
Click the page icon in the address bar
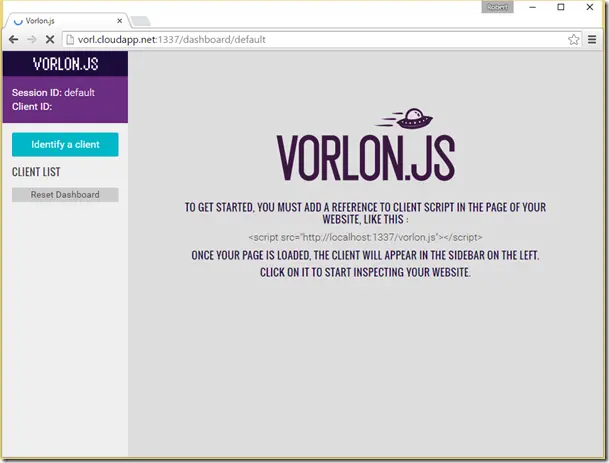pyautogui.click(x=70, y=39)
